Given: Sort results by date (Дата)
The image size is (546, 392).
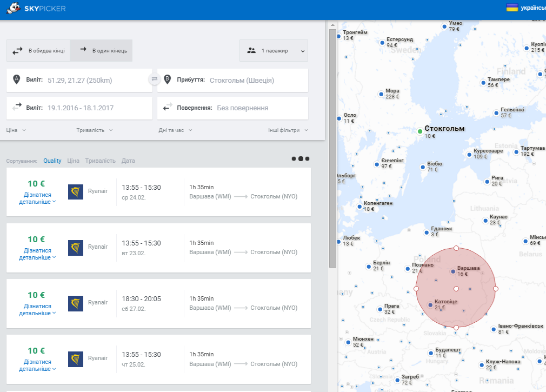Looking at the screenshot, I should [x=128, y=161].
